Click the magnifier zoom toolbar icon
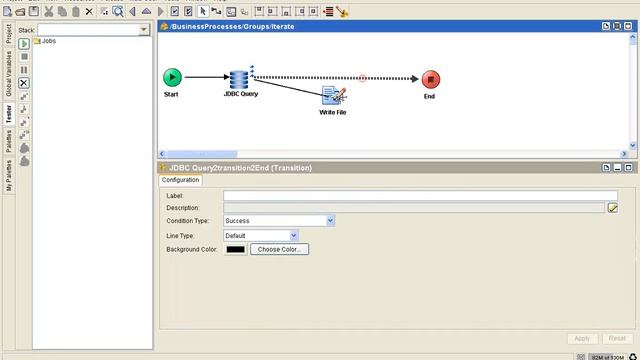 118,11
